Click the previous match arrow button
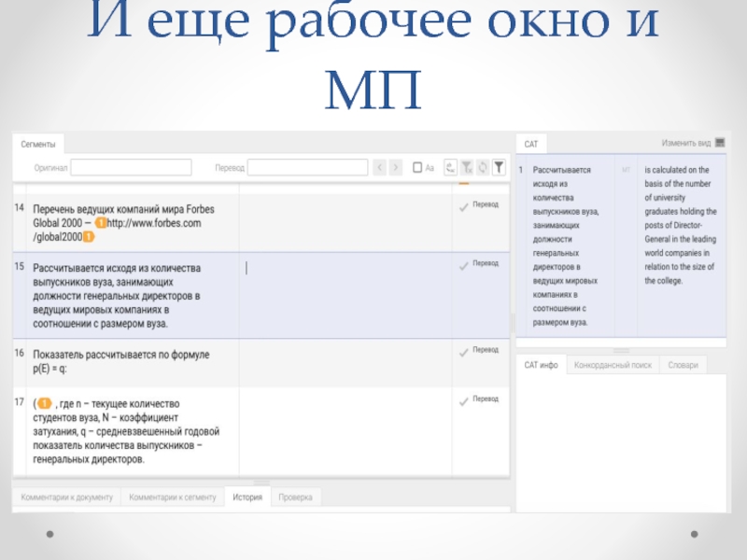 click(380, 167)
